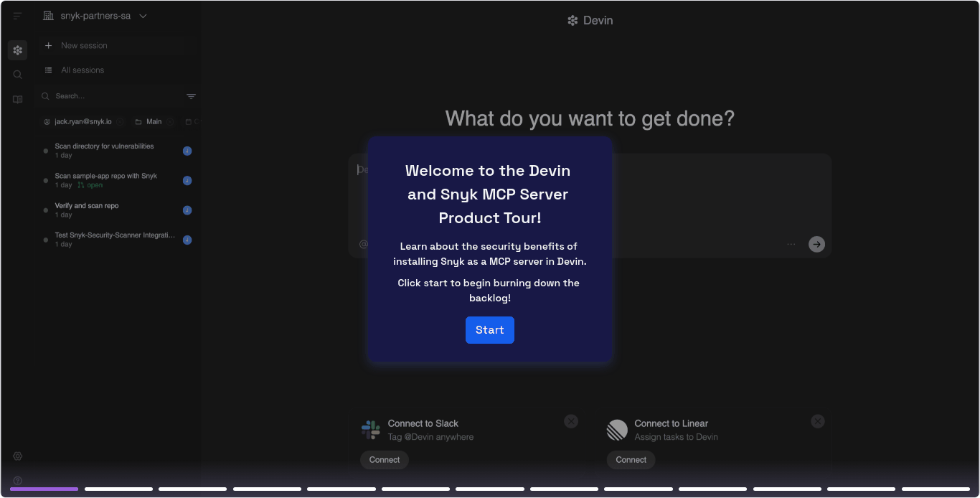Click the Slack logo icon
980x498 pixels.
371,430
